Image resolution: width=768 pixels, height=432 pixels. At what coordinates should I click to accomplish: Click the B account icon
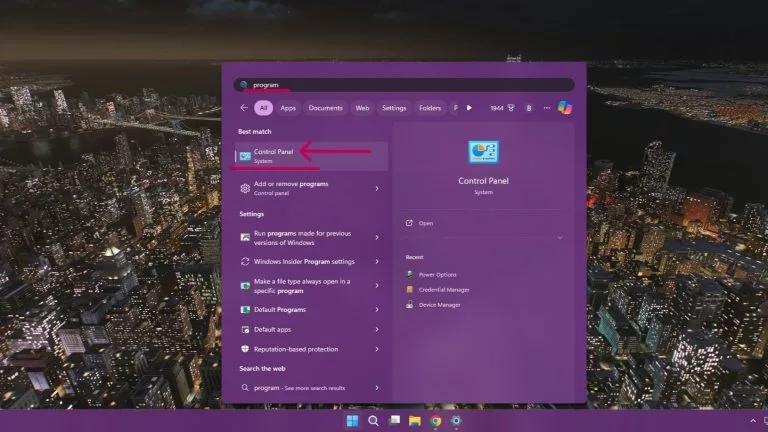point(528,108)
